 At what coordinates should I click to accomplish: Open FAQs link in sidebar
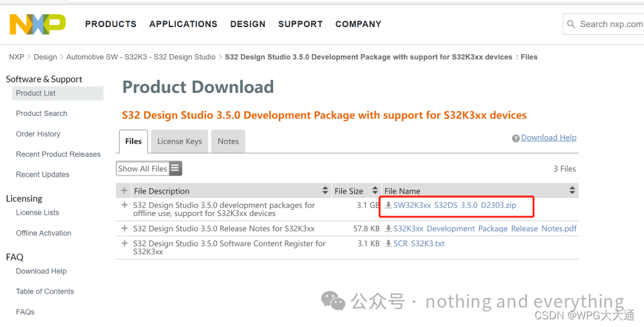point(25,312)
